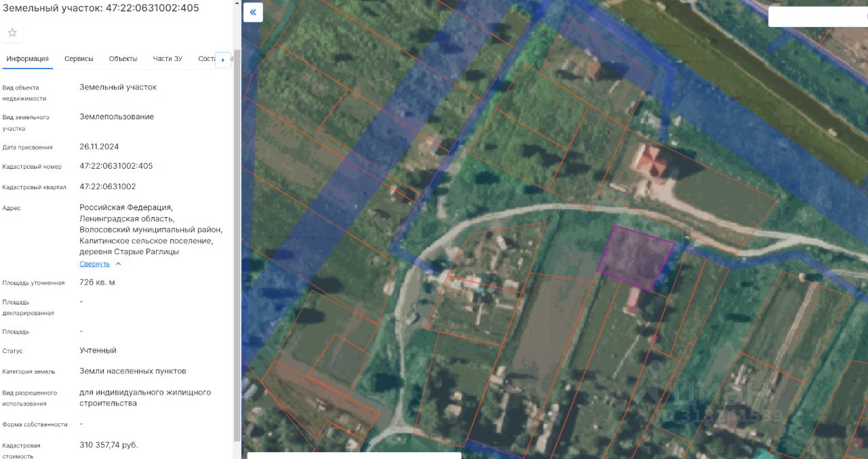The height and width of the screenshot is (459, 868).
Task: Click land category Земли населенных пунктов
Action: point(133,371)
